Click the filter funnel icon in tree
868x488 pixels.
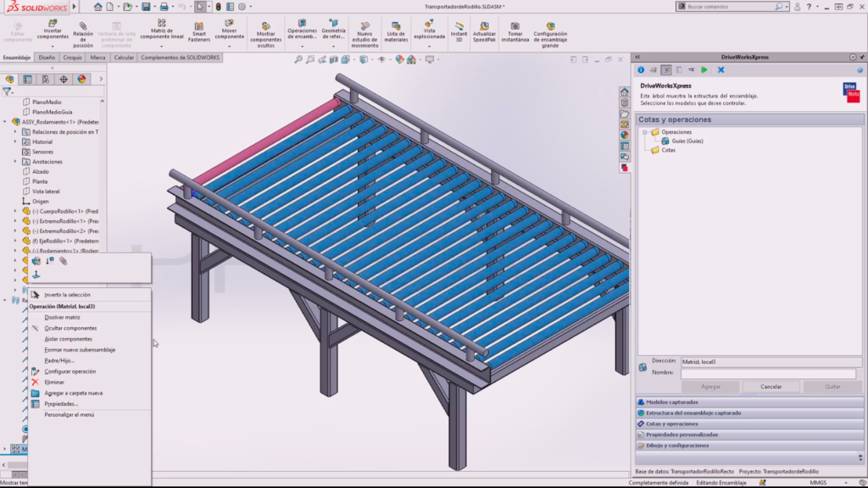click(x=7, y=91)
